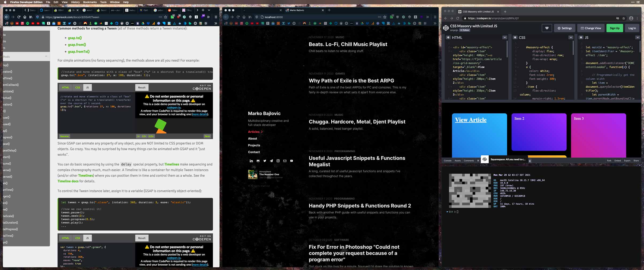Click album art thumbnail for The Number One

[x=253, y=174]
